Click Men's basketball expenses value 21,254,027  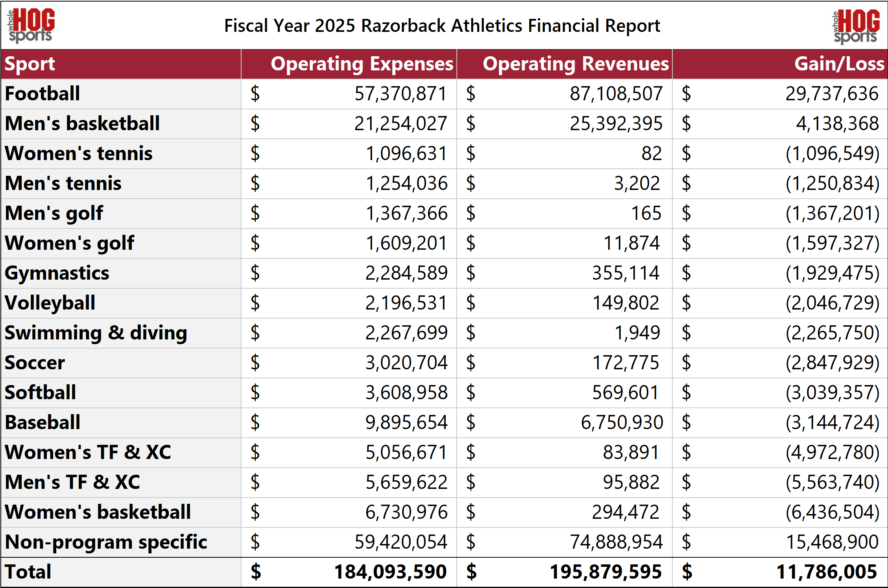401,123
